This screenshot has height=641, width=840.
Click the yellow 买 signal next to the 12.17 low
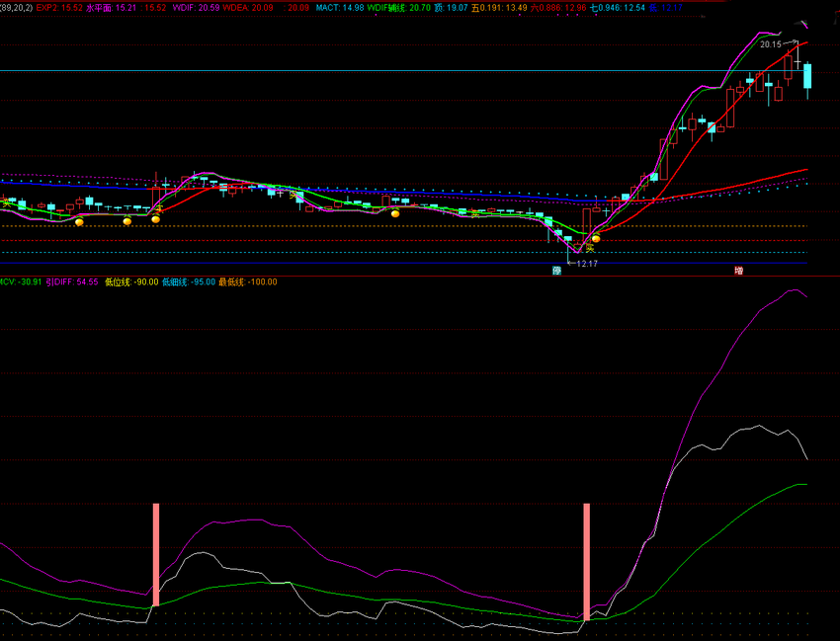[590, 247]
